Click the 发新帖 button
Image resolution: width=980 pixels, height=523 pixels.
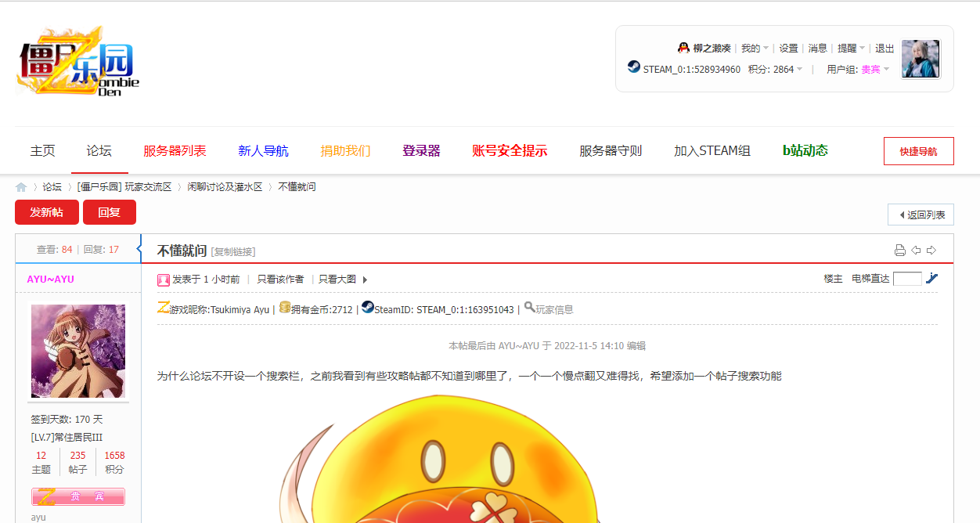coord(47,212)
